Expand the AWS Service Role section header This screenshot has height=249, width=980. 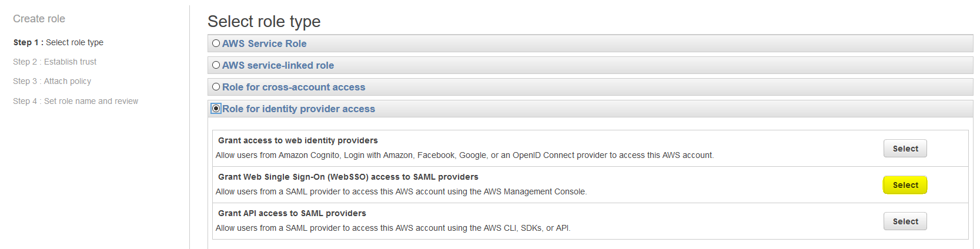point(265,43)
